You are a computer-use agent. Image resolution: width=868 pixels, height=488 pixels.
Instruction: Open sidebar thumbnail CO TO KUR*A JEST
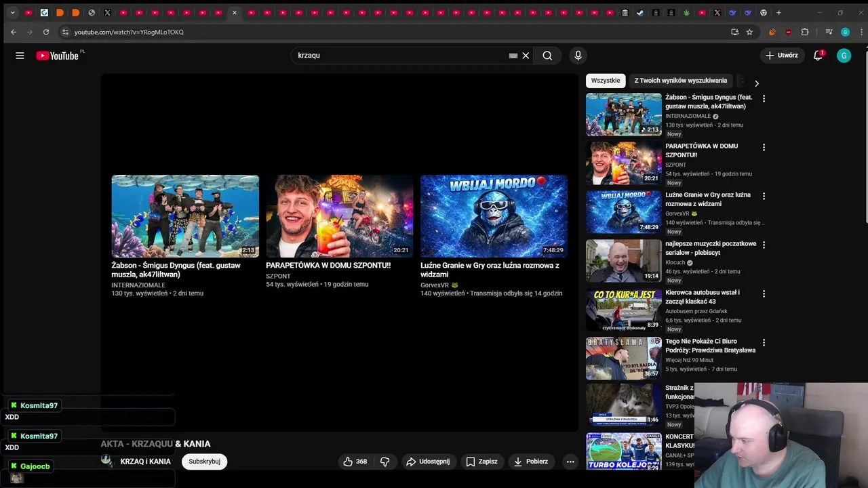click(x=624, y=309)
